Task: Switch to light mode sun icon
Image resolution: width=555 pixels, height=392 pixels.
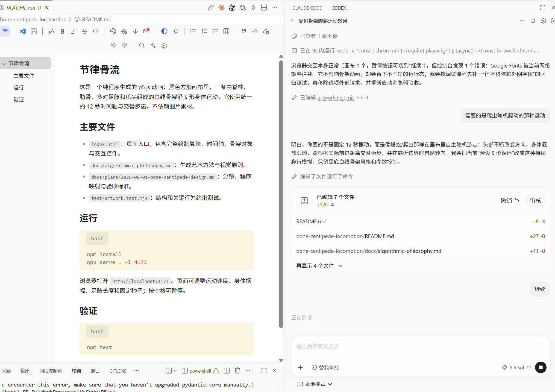Action: pos(176,31)
